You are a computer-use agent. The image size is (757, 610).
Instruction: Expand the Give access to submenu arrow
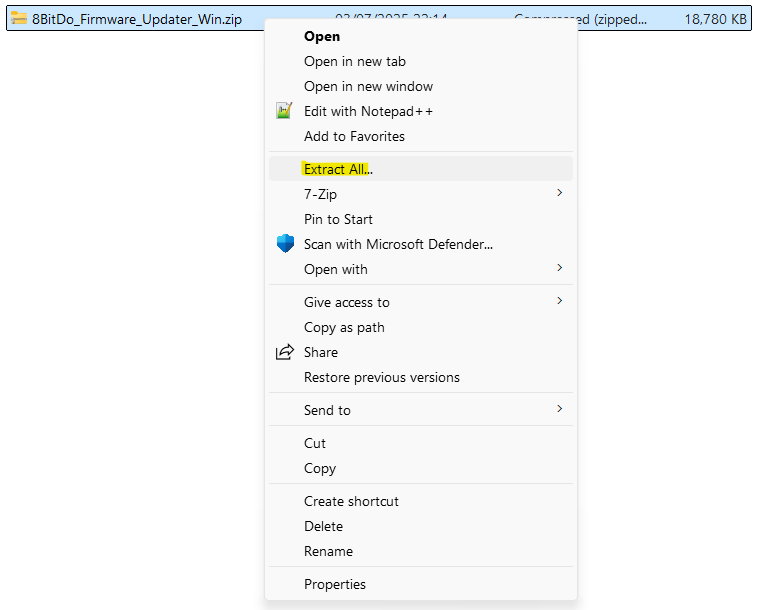coord(560,301)
